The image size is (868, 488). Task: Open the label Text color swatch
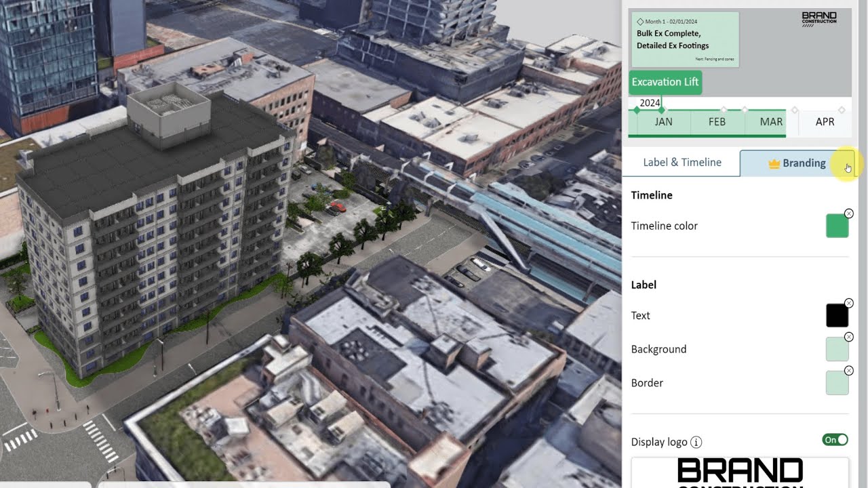(x=837, y=316)
